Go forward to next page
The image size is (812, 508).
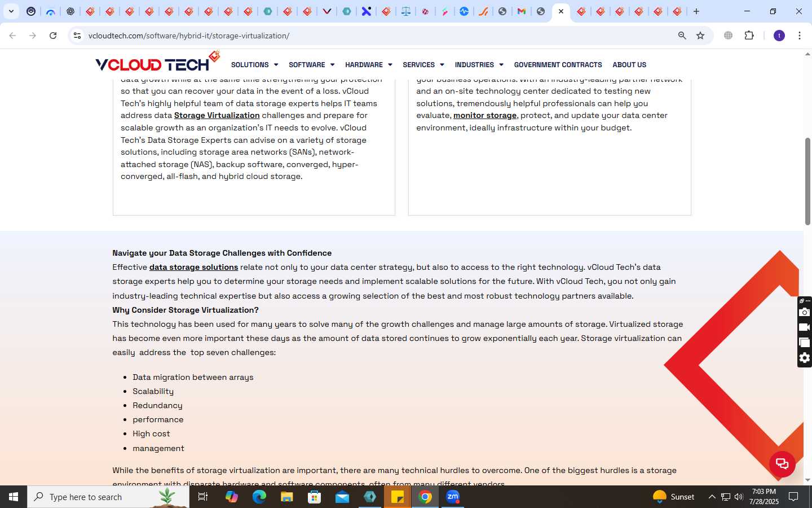point(33,36)
